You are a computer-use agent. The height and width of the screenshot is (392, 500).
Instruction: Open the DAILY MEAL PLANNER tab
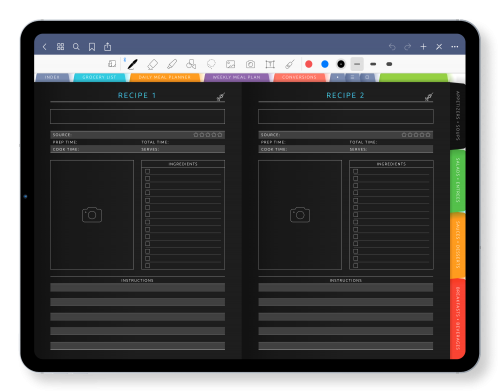(x=165, y=77)
